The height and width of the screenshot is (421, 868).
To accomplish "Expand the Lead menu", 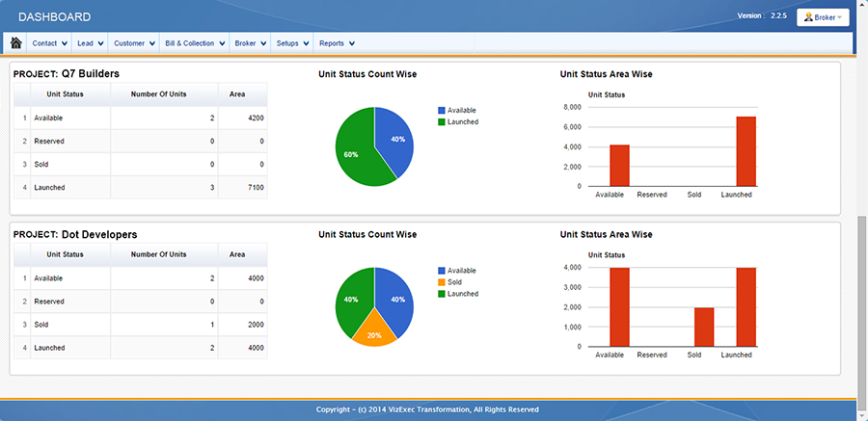I will coord(90,43).
